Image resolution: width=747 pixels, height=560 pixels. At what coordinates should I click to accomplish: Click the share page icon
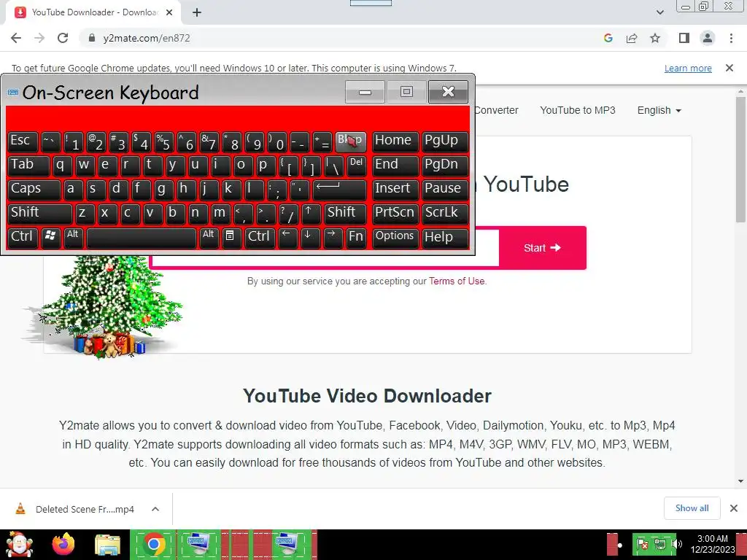point(632,38)
